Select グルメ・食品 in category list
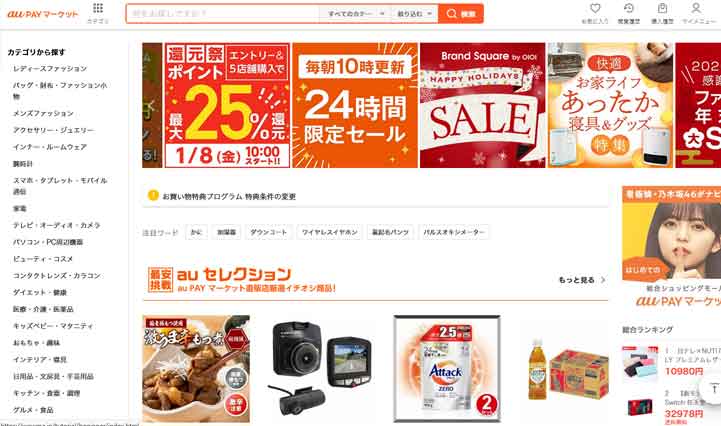The image size is (721, 426). pos(33,410)
